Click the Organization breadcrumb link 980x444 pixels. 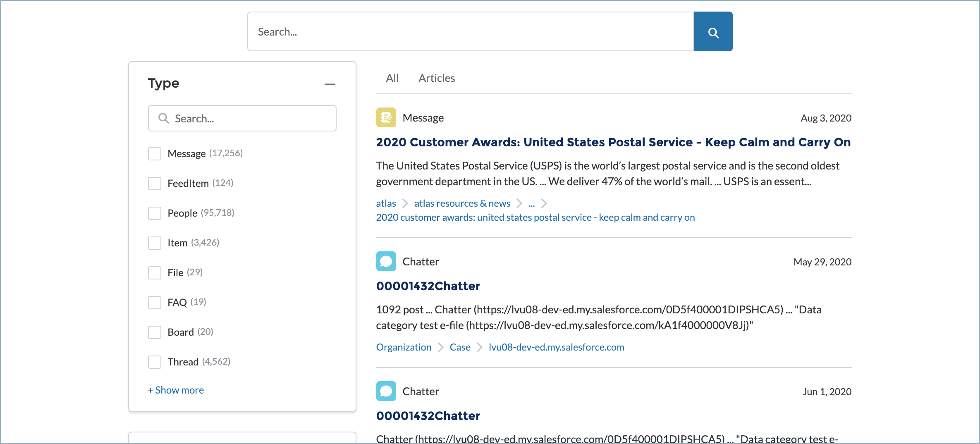[404, 347]
